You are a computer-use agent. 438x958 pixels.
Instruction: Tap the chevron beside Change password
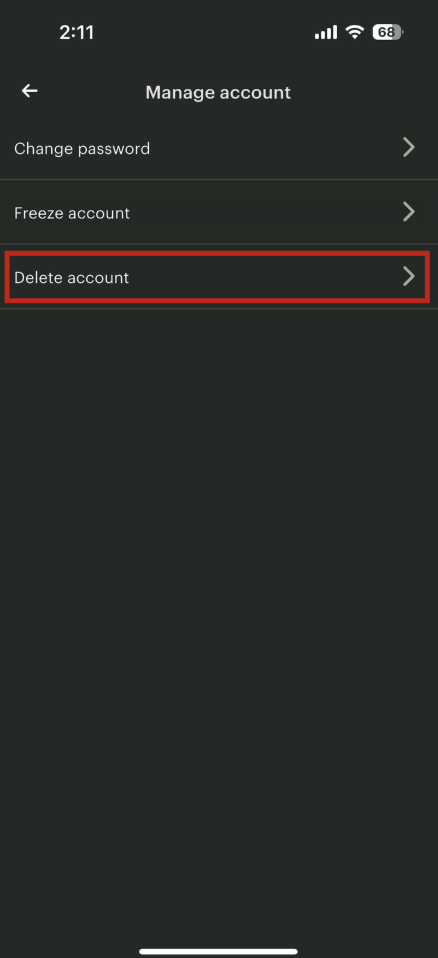pyautogui.click(x=409, y=147)
